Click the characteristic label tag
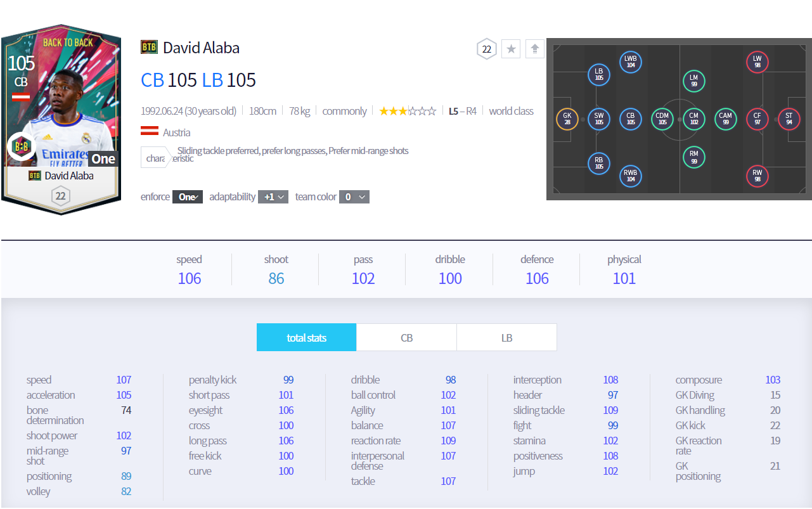Viewport: 812px width, 509px height. pos(155,158)
